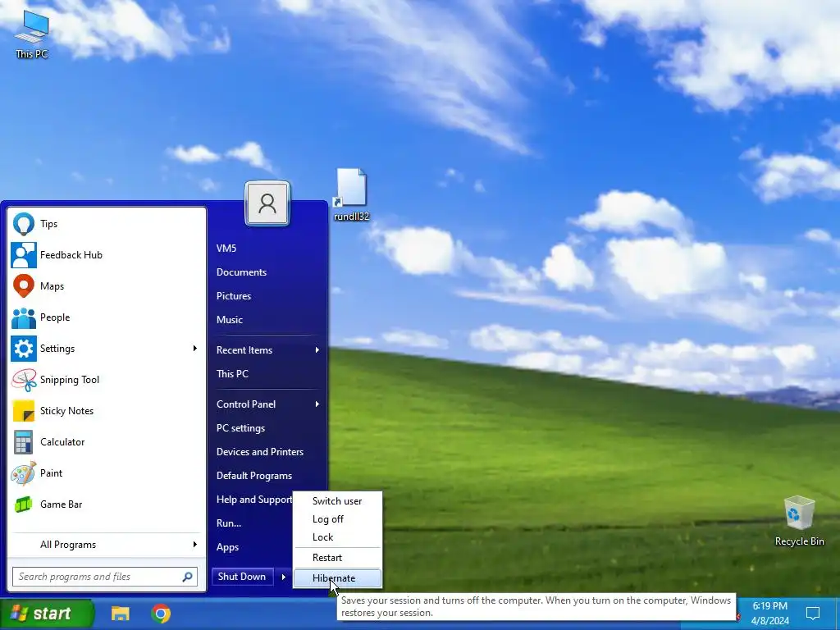840x630 pixels.
Task: Open Google Chrome from the taskbar
Action: (161, 614)
